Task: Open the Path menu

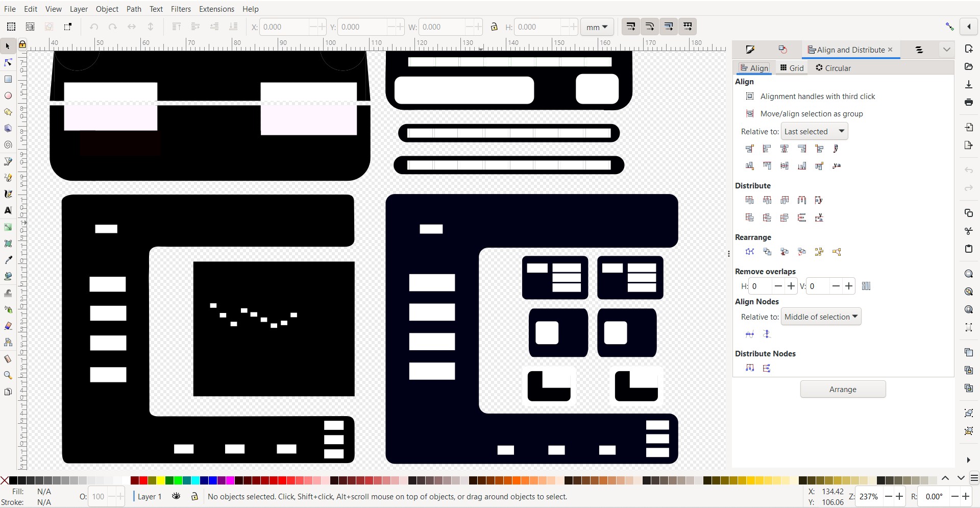Action: pos(134,9)
